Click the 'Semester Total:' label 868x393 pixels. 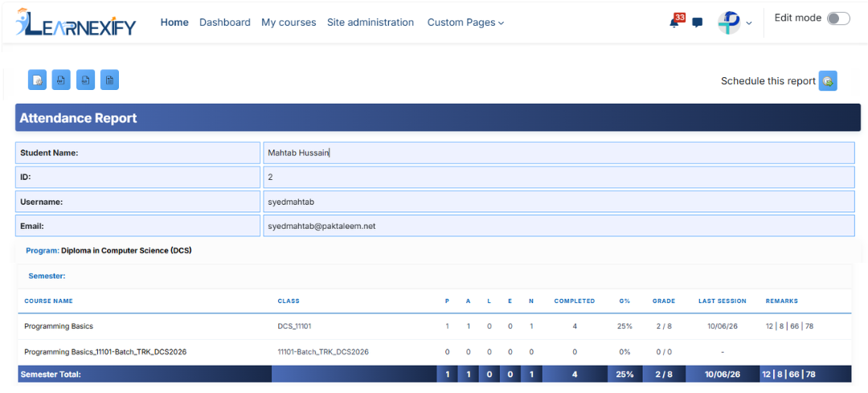click(51, 375)
